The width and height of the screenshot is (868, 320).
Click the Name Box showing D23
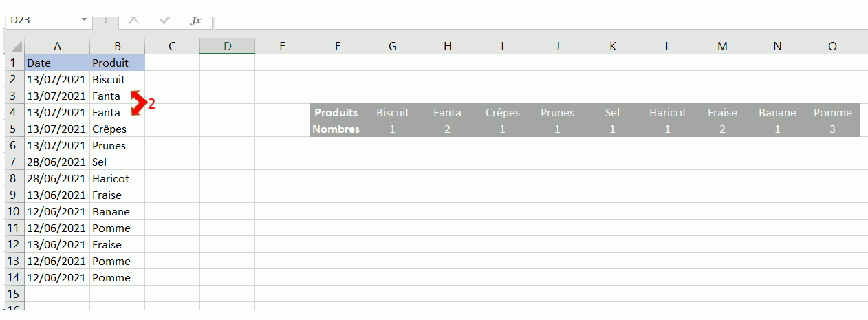coord(43,20)
